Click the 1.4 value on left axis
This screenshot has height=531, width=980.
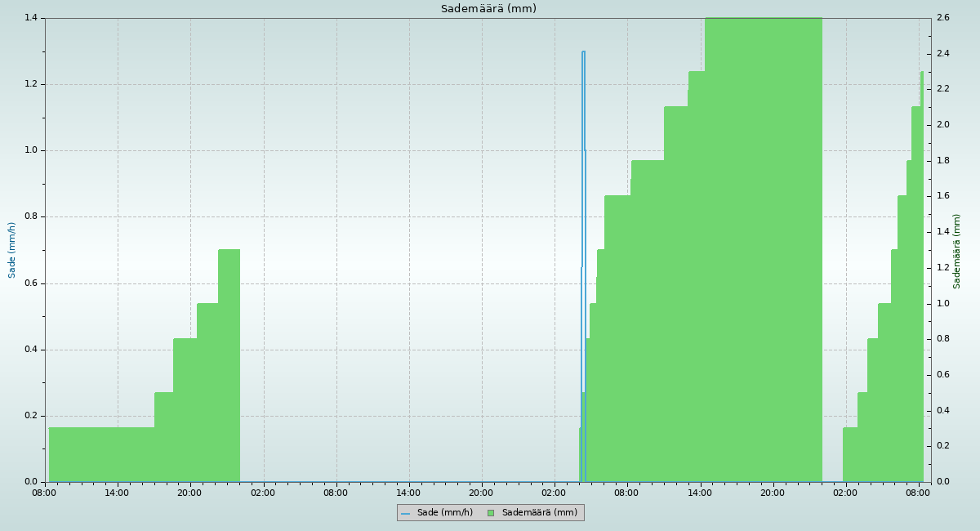point(32,18)
